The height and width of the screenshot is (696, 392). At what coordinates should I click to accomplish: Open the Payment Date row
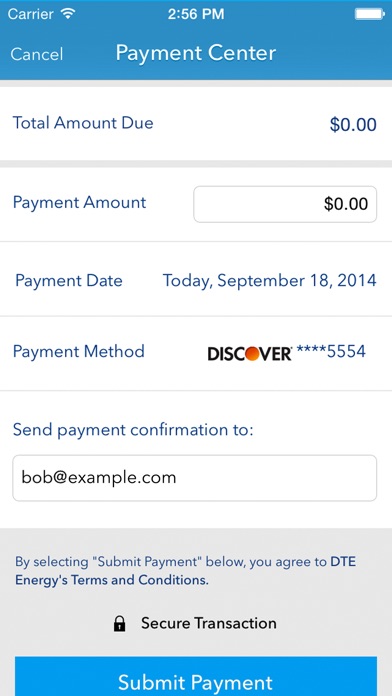coord(196,279)
